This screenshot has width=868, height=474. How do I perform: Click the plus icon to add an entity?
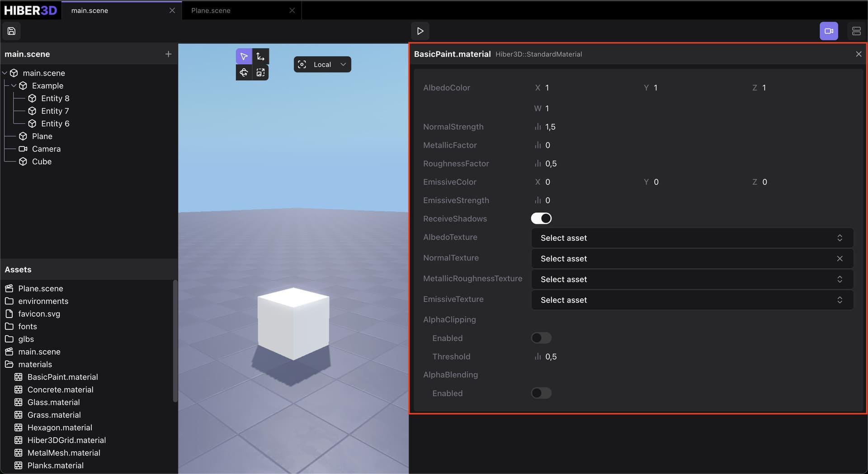point(168,54)
